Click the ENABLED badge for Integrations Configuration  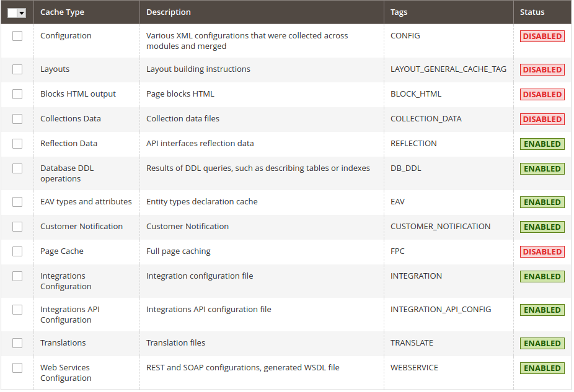pyautogui.click(x=542, y=277)
